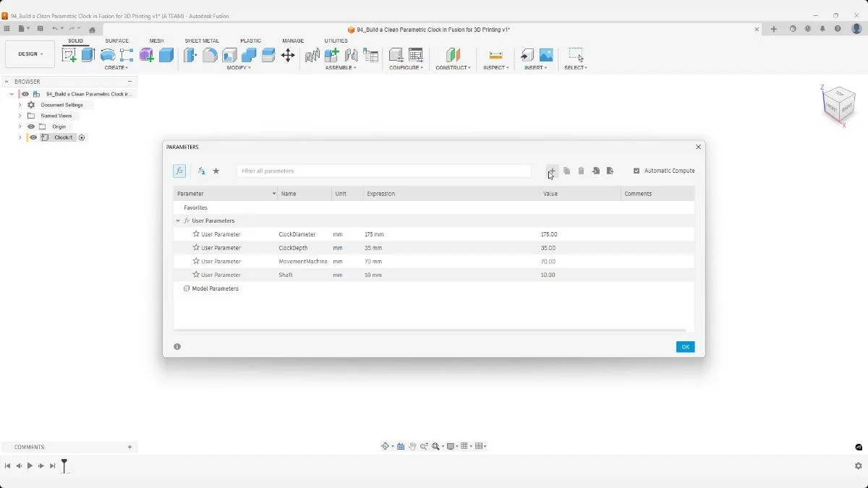
Task: Open the MODIFY dropdown menu
Action: 239,68
